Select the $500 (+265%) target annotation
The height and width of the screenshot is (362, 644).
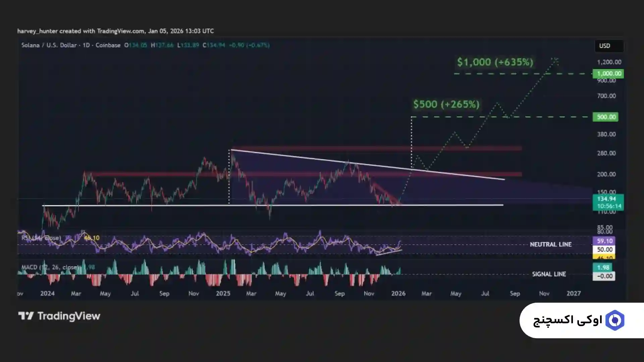446,104
